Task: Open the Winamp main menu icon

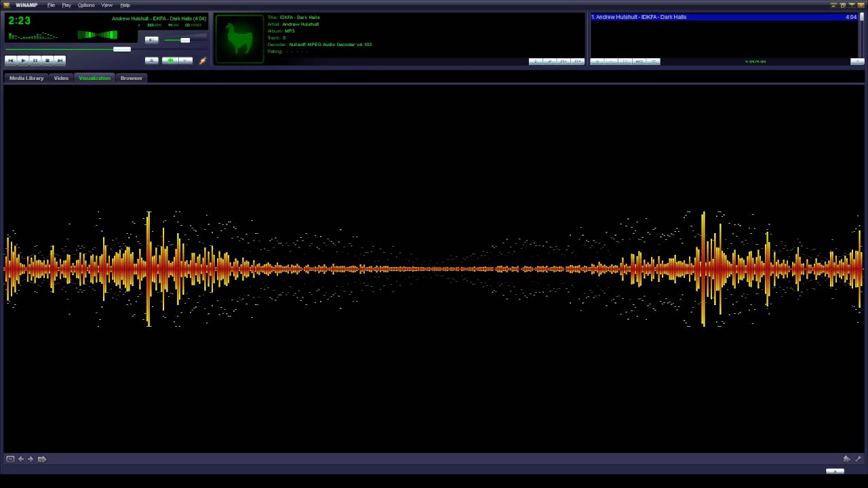Action: coord(7,5)
